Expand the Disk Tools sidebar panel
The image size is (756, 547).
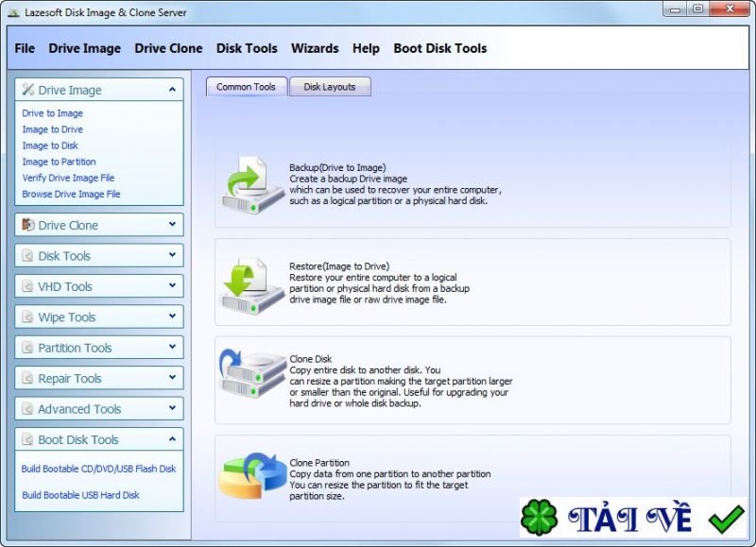pos(172,255)
